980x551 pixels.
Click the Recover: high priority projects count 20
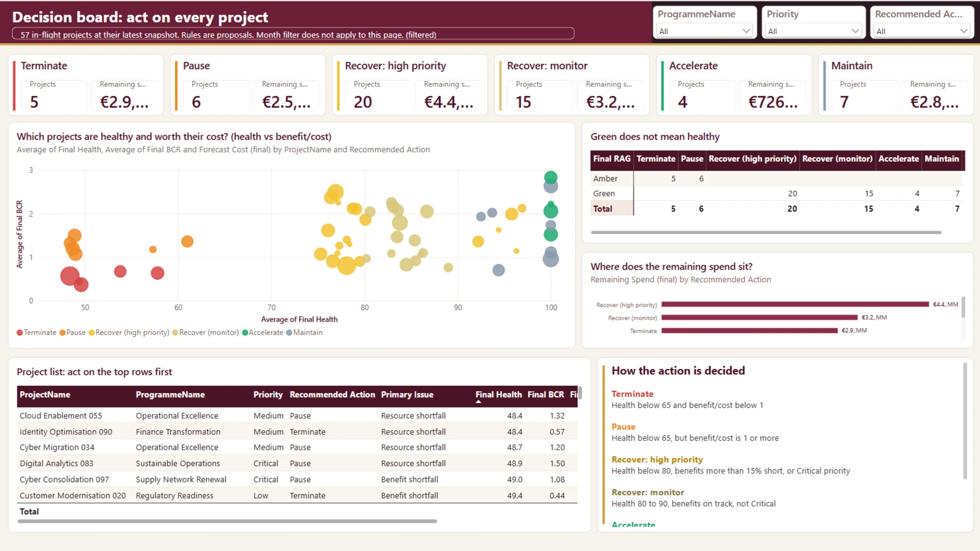pyautogui.click(x=363, y=102)
